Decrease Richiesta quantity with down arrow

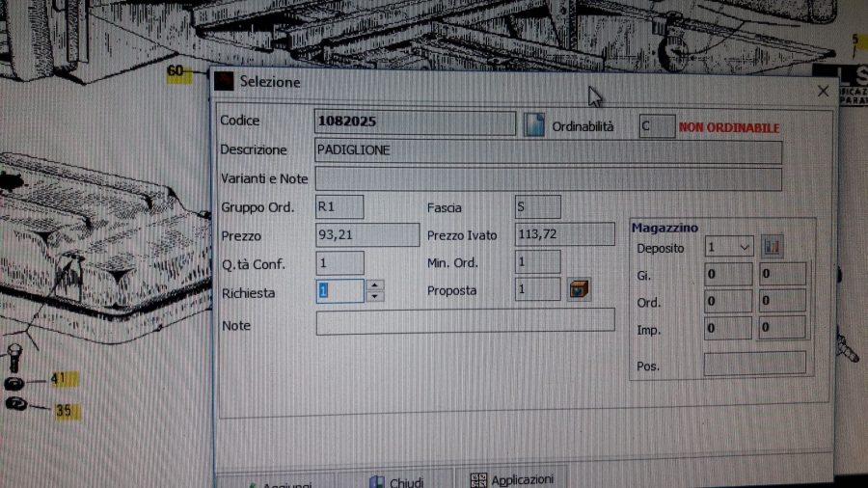click(x=374, y=296)
